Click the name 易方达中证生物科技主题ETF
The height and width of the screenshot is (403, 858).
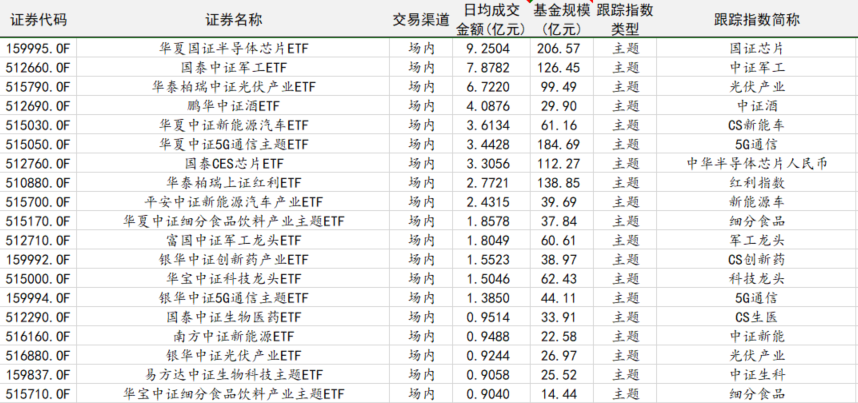point(234,375)
